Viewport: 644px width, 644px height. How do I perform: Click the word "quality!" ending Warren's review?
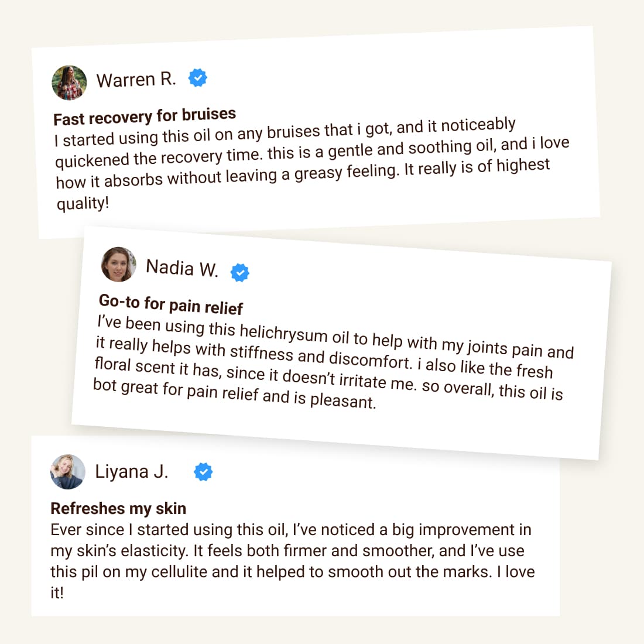click(x=83, y=204)
